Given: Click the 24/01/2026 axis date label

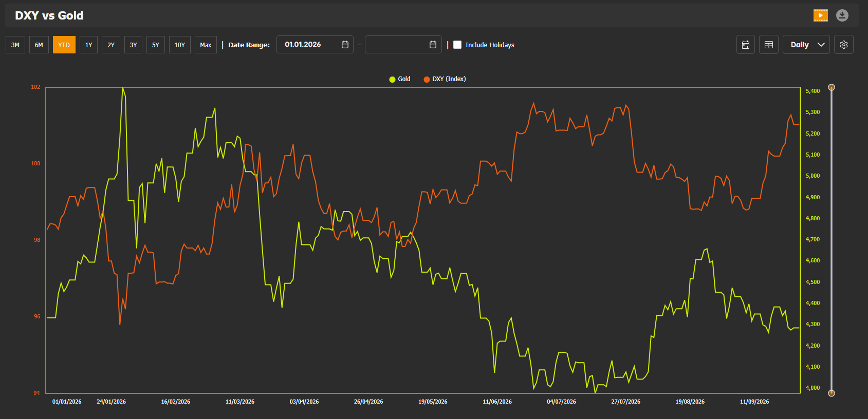Looking at the screenshot, I should [111, 402].
